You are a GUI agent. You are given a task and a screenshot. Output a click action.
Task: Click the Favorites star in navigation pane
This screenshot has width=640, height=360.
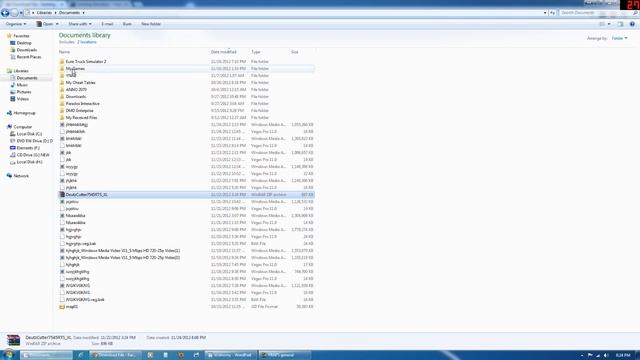tap(9, 36)
